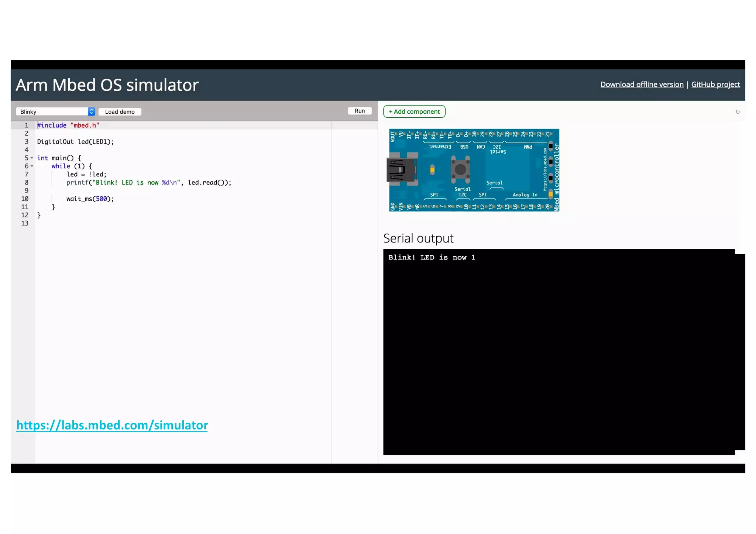
Task: Collapse the while (1) fold arrow
Action: (32, 166)
